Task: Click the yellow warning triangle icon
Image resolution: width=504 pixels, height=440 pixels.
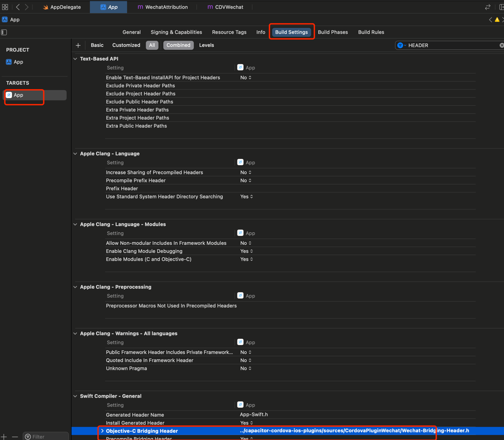Action: [497, 20]
